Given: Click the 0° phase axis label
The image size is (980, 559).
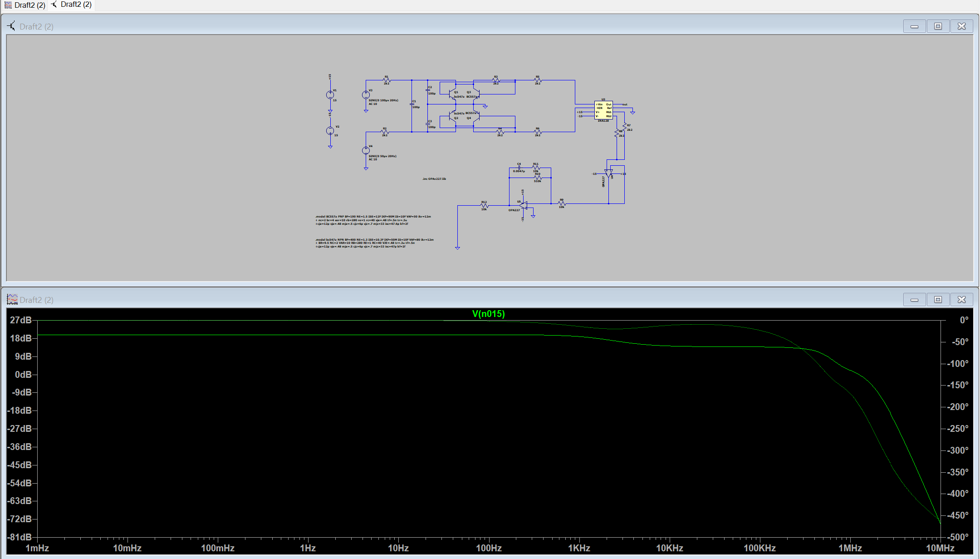Looking at the screenshot, I should (964, 320).
